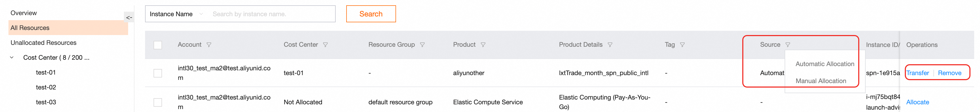Collapse the Cost Center tree node
Screen dimensions: 980x112
point(12,58)
